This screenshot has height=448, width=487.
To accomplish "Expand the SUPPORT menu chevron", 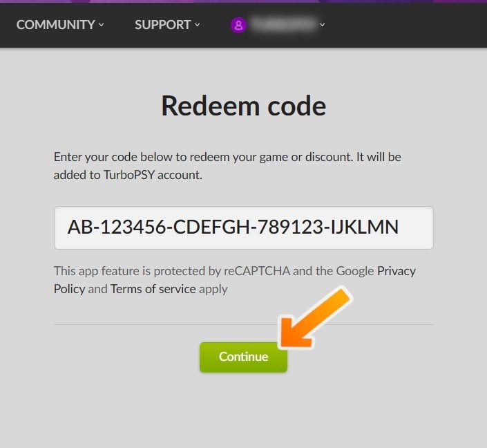I will [198, 25].
